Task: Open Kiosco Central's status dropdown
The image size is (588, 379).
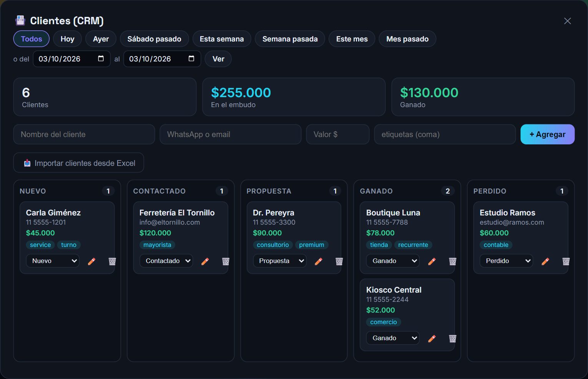Action: coord(393,338)
